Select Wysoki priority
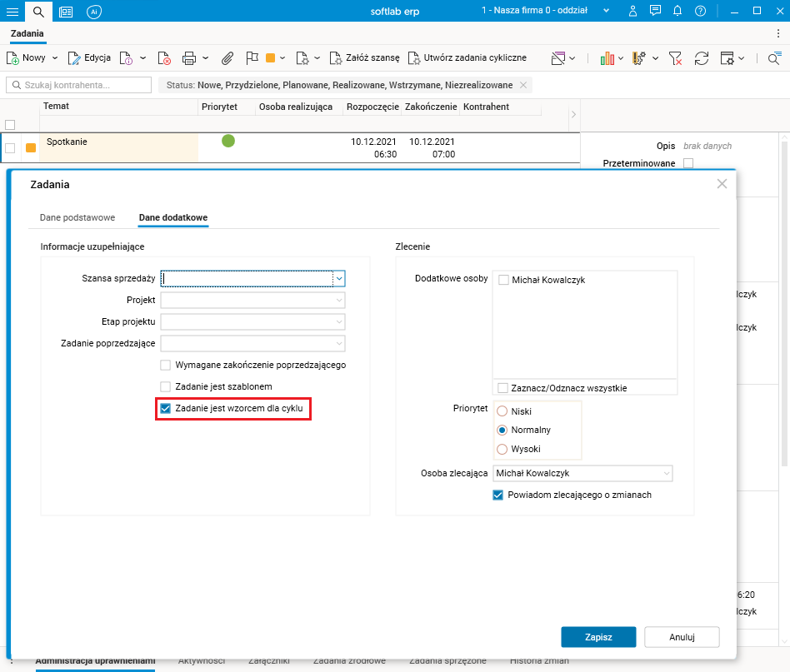 click(x=502, y=449)
